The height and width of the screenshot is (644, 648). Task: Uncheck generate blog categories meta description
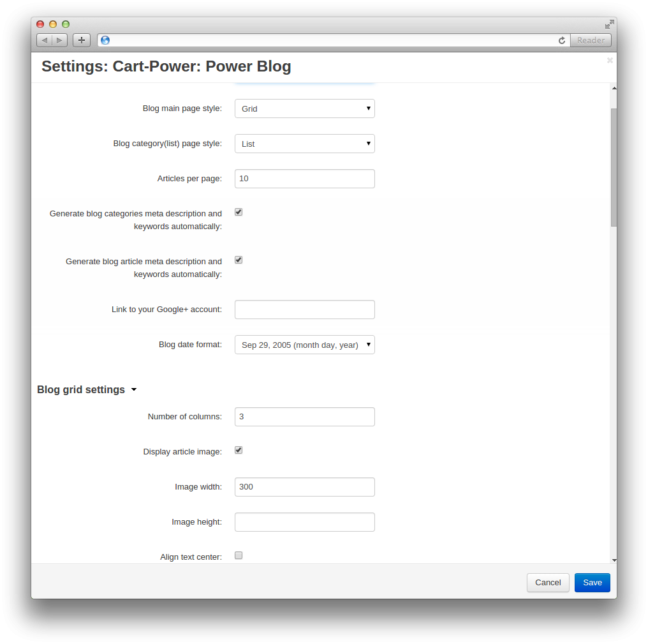(239, 212)
